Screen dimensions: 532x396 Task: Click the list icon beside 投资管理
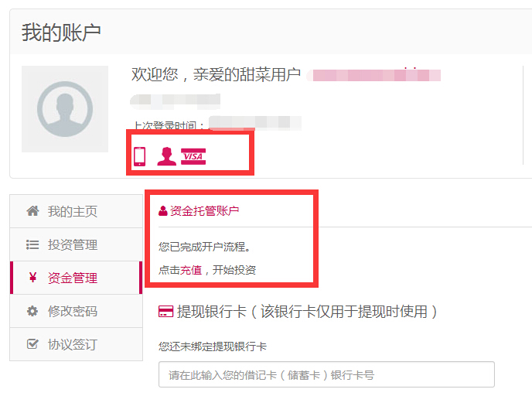32,244
